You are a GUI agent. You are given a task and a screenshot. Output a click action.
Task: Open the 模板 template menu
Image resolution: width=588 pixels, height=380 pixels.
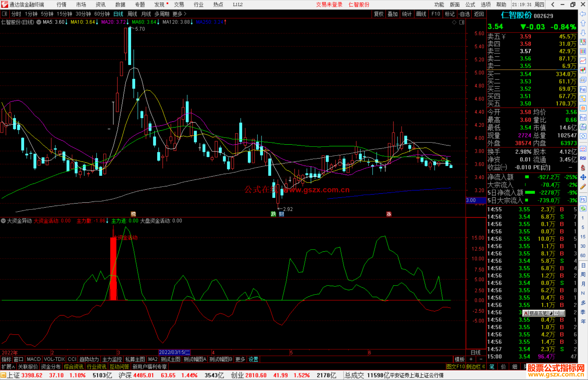point(460,359)
